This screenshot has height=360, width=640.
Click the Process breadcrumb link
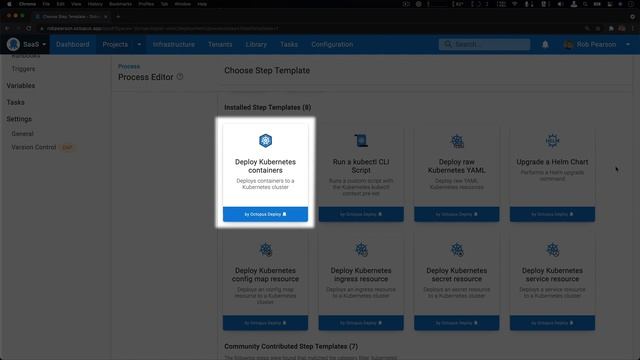tap(129, 66)
